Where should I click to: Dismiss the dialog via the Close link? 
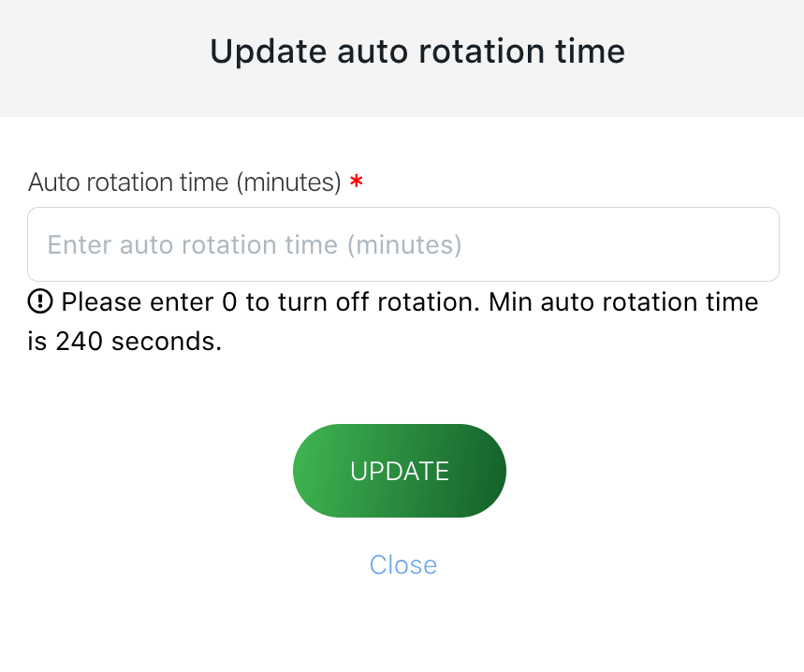[403, 565]
